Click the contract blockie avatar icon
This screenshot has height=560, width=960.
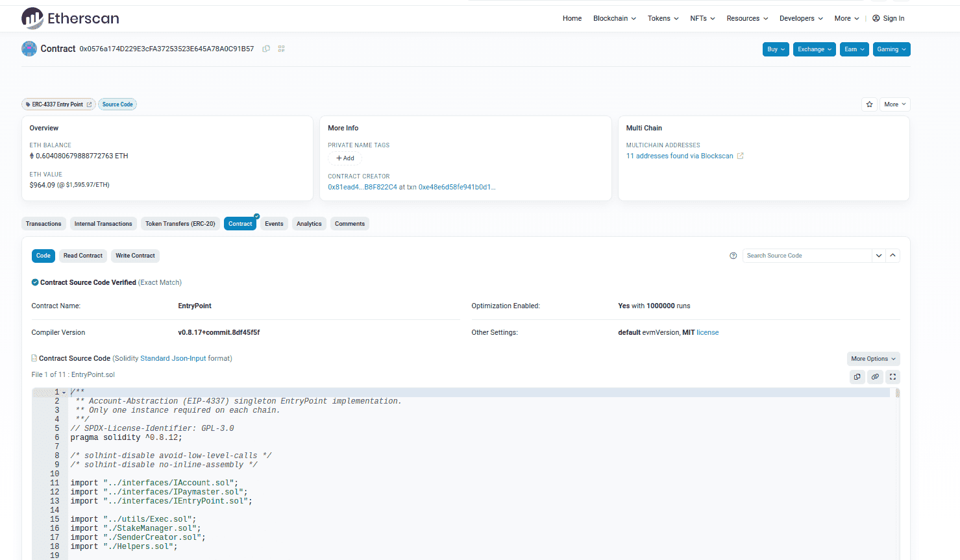[x=29, y=49]
